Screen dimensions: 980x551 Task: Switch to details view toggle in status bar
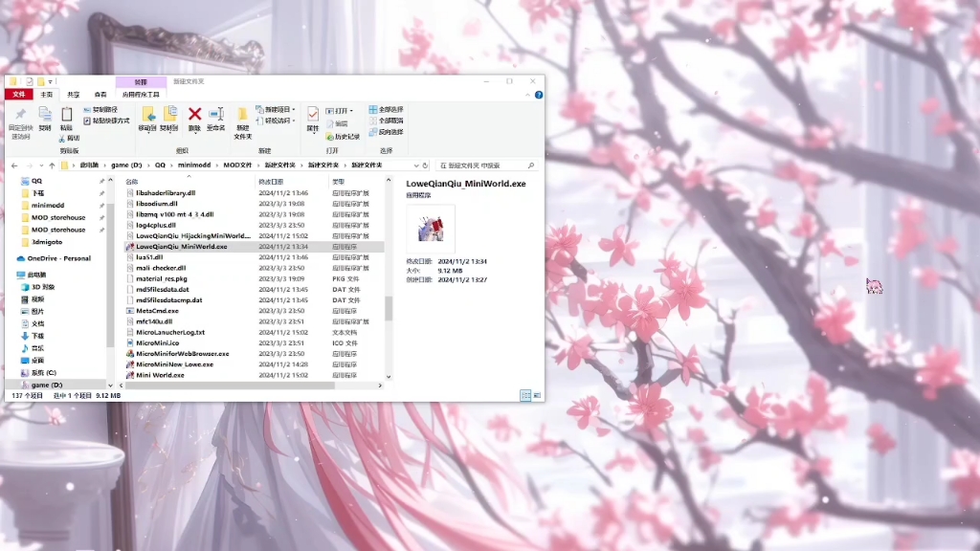[525, 395]
